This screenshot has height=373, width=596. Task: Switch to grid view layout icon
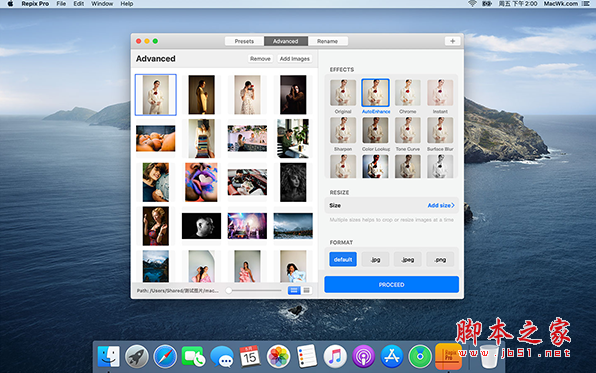[x=306, y=290]
